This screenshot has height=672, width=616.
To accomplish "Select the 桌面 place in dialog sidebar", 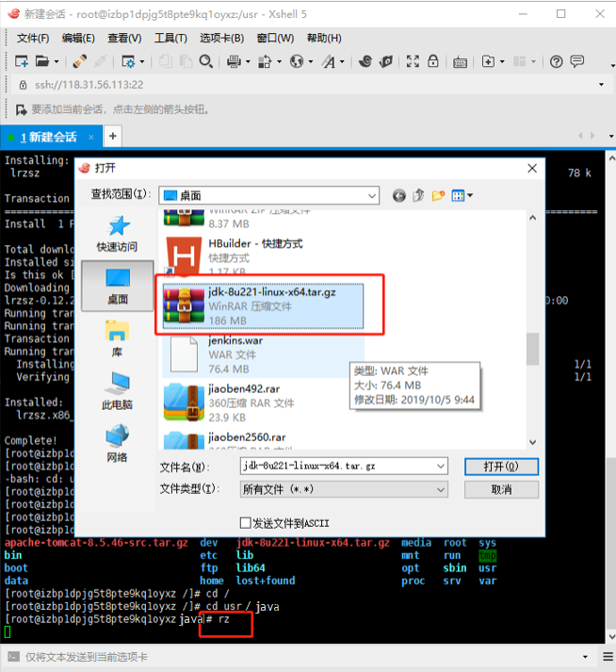I will (118, 286).
